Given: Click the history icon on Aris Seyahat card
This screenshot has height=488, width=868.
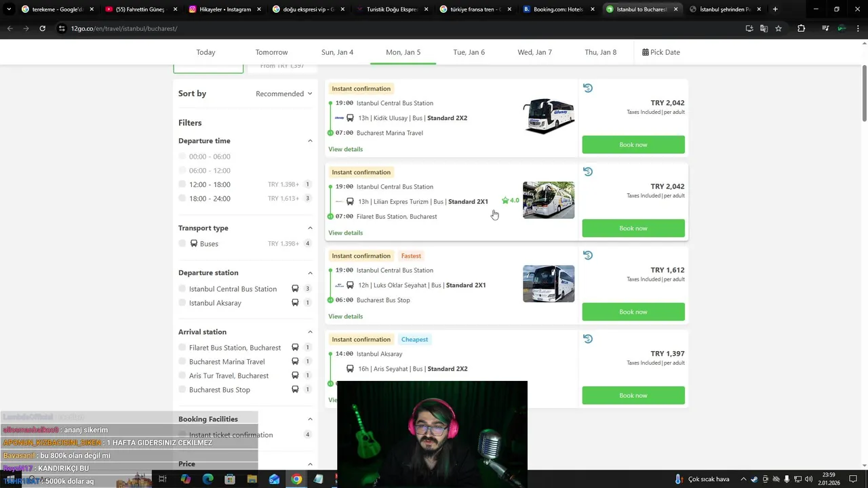Looking at the screenshot, I should coord(588,339).
